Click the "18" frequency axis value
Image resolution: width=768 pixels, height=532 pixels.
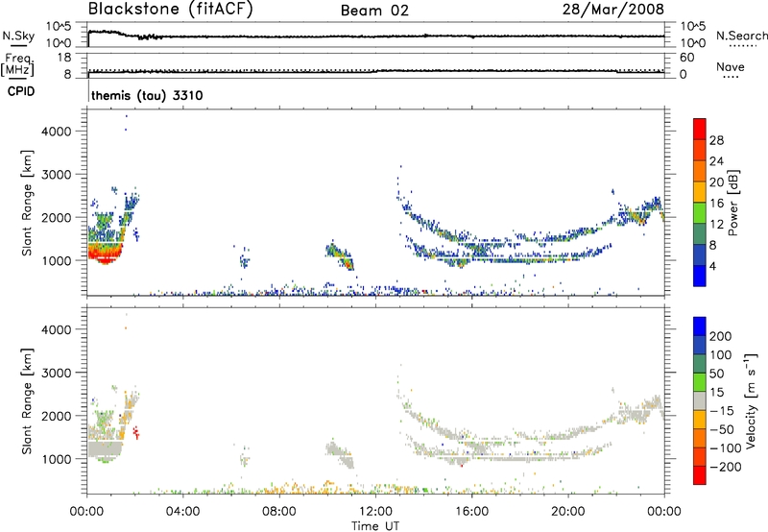pos(63,58)
